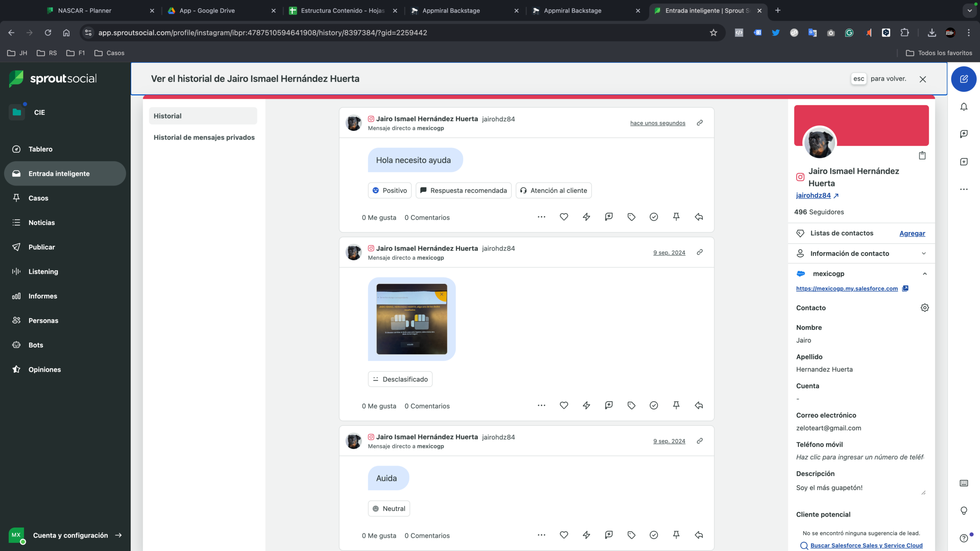Reply to the 'Hola necesito ayuda' message
Viewport: 980px width, 551px height.
pyautogui.click(x=699, y=217)
